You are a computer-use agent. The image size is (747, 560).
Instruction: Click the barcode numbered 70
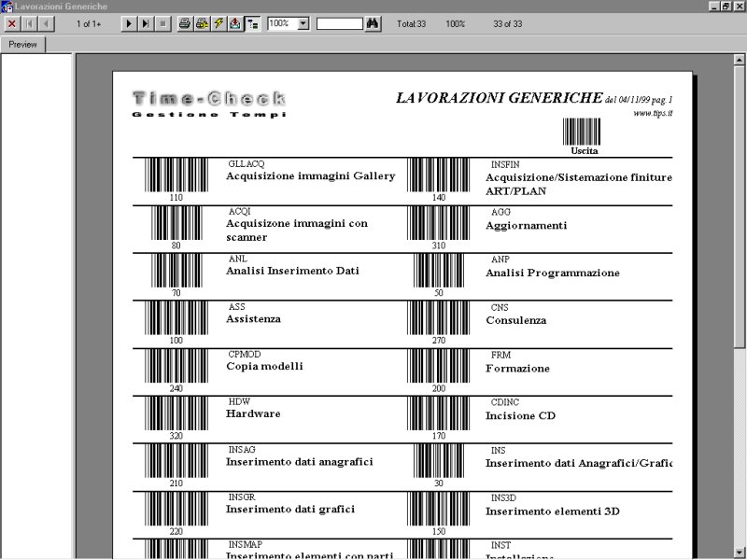pyautogui.click(x=176, y=271)
